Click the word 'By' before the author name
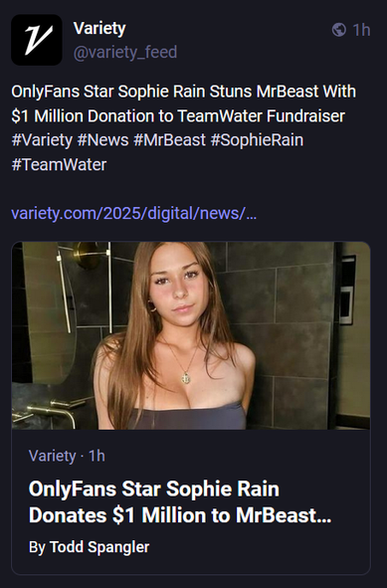The width and height of the screenshot is (387, 588). [x=37, y=547]
